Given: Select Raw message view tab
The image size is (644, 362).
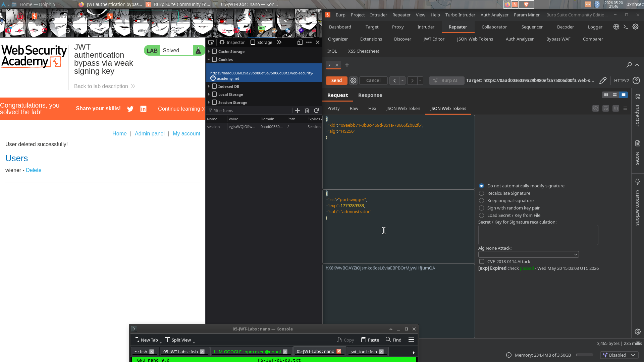Looking at the screenshot, I should pyautogui.click(x=354, y=108).
